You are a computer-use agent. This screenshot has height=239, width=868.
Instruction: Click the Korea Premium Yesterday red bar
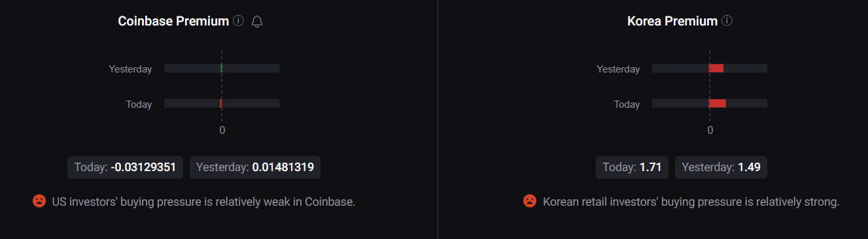[716, 69]
